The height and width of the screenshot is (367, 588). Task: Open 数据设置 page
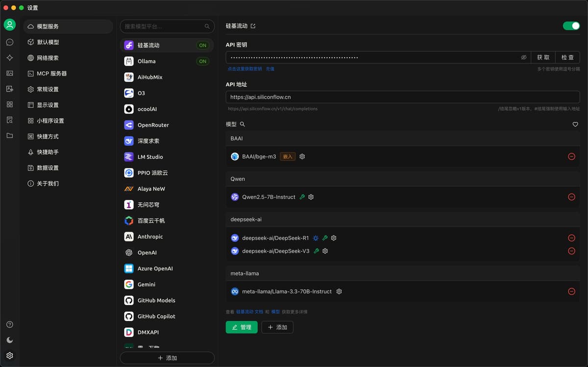pos(68,168)
